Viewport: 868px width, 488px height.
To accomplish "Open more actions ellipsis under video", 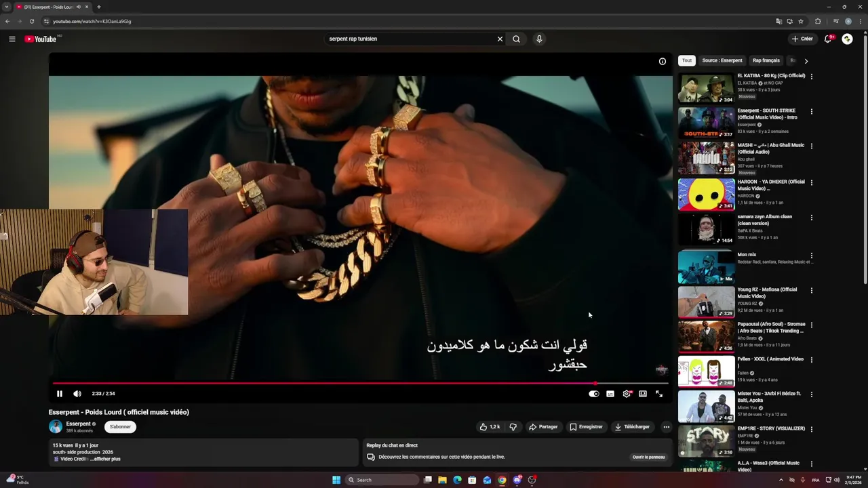I will tap(667, 427).
